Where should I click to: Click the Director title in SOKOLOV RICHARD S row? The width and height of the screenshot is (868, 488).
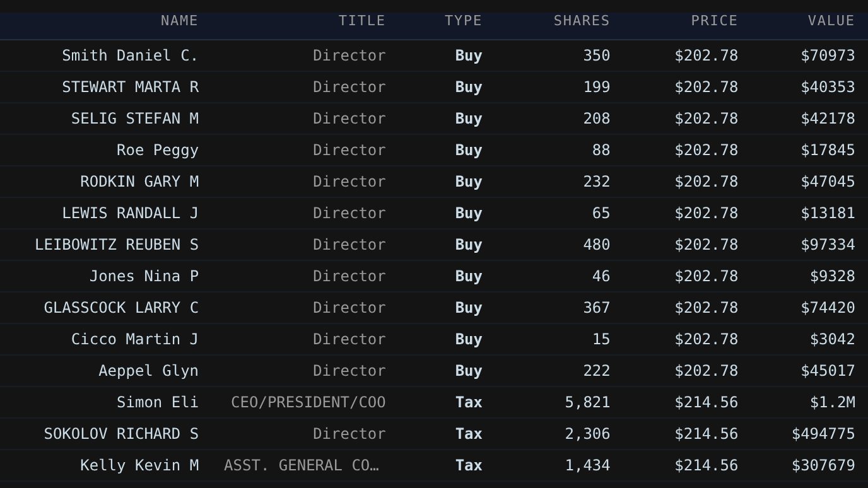tap(349, 434)
